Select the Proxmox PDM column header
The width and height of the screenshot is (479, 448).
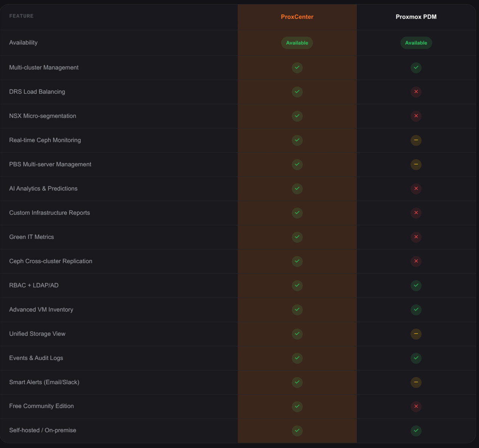416,17
